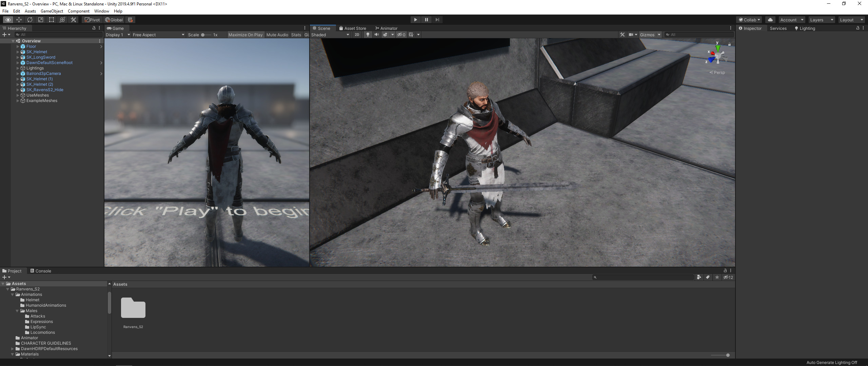Start Play mode
868x366 pixels.
(x=415, y=20)
